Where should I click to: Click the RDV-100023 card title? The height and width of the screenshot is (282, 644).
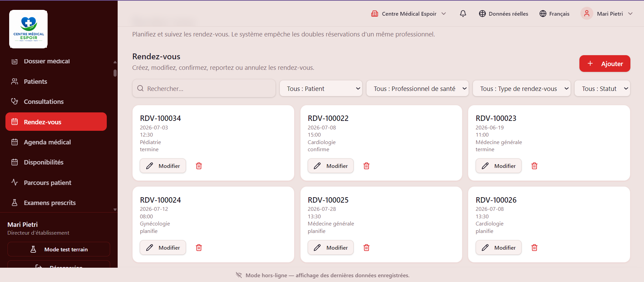[x=496, y=118]
